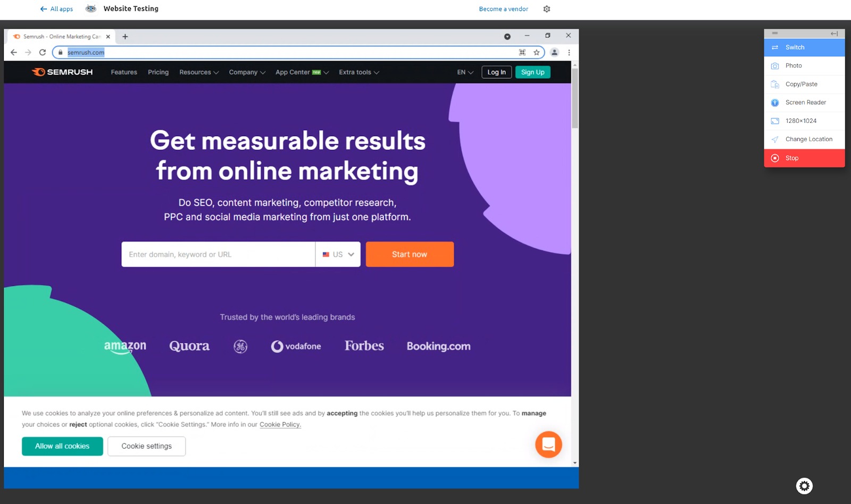Click the Switch option in the control panel
Viewport: 851px width, 504px height.
point(794,47)
